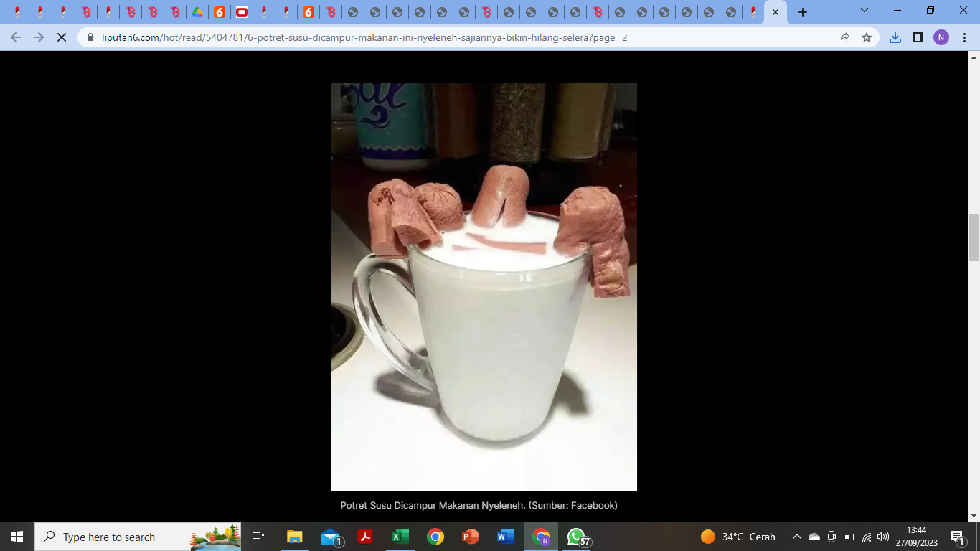Open the Chrome downloads icon

(x=895, y=37)
